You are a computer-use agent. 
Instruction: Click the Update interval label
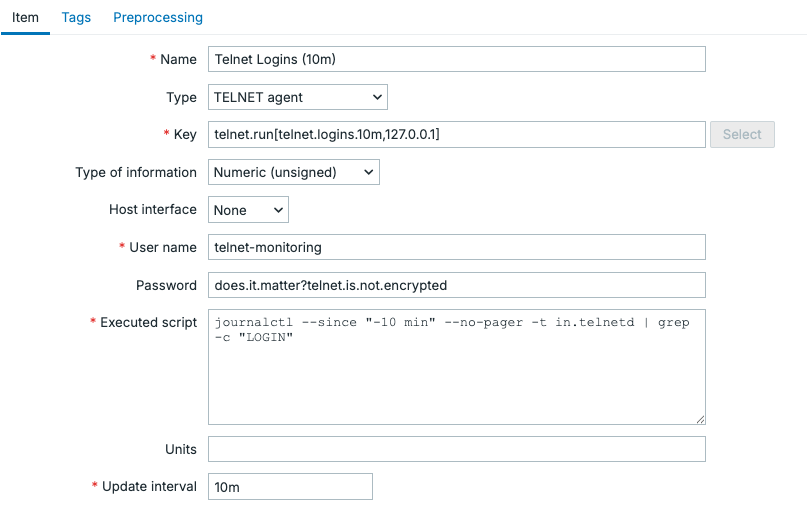149,486
